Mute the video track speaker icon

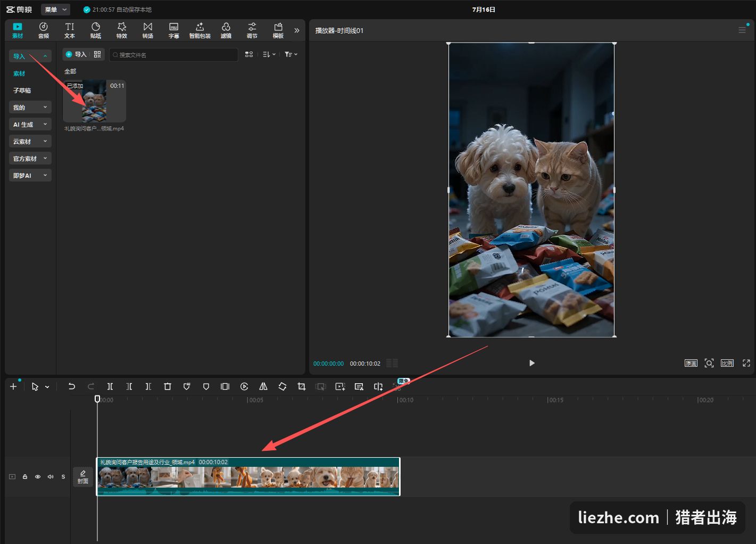click(51, 477)
